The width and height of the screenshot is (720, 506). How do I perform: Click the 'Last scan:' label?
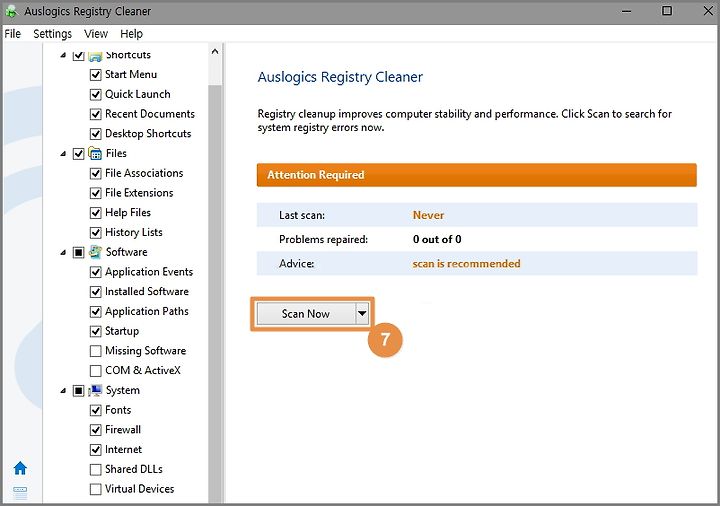point(302,215)
